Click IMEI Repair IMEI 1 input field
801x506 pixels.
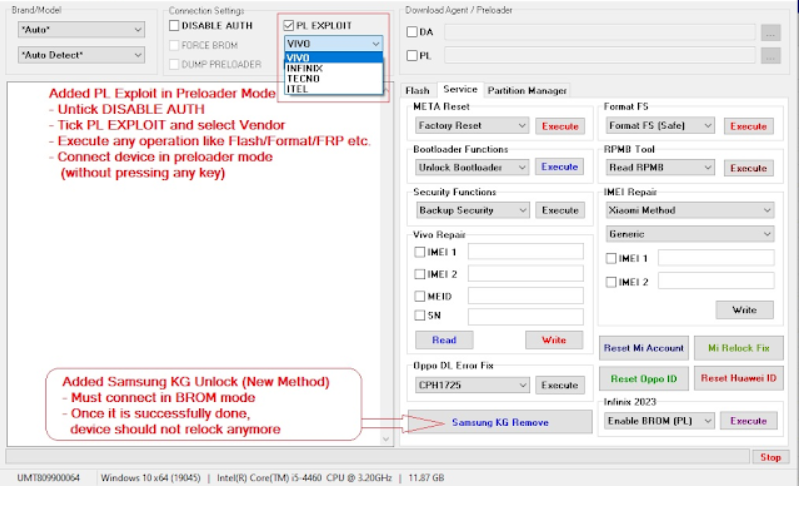pos(716,258)
